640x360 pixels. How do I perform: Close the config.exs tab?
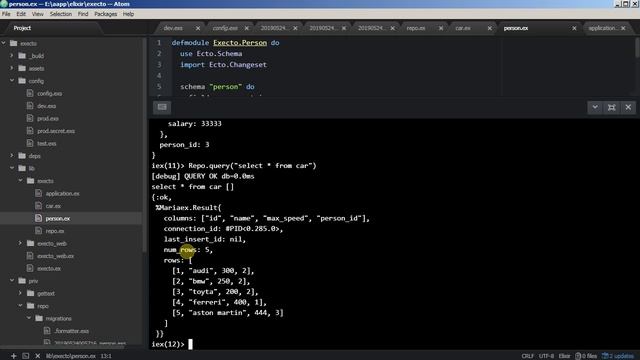pyautogui.click(x=247, y=28)
